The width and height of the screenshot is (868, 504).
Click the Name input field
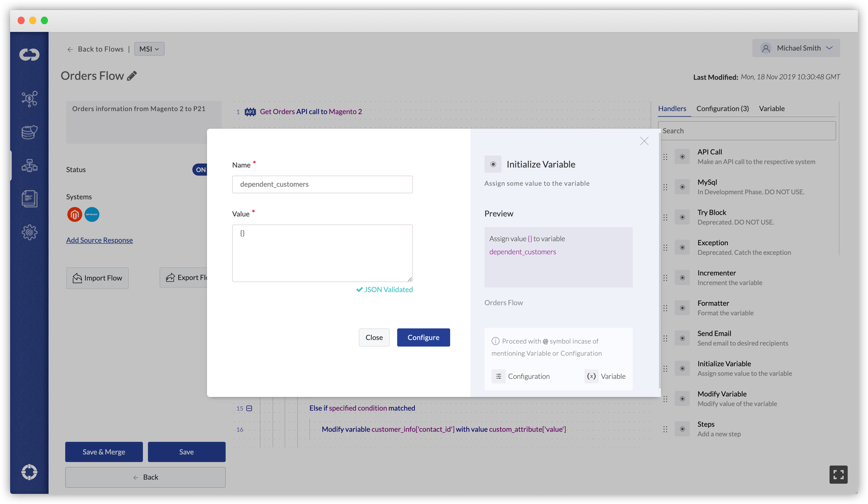[x=322, y=184]
